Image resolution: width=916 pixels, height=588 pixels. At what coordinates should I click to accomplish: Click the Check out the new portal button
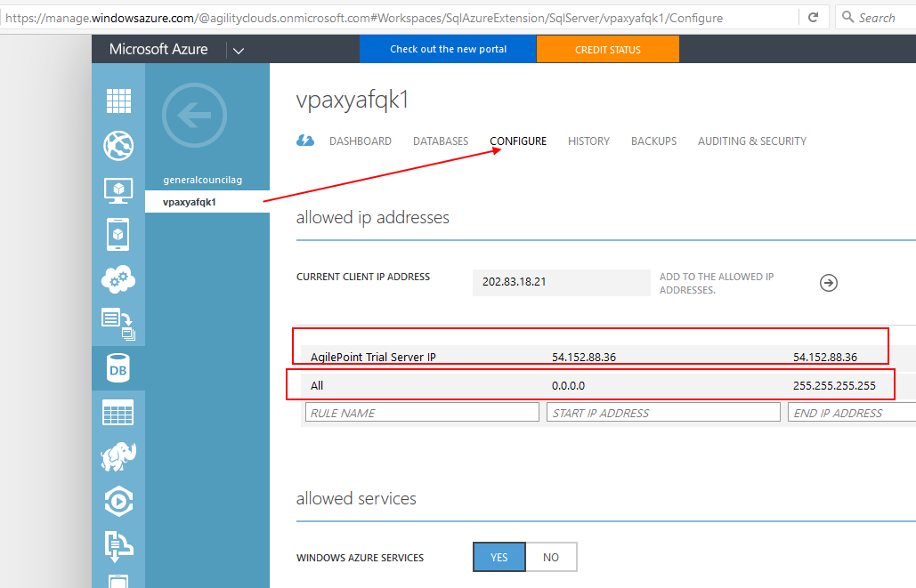pyautogui.click(x=448, y=49)
